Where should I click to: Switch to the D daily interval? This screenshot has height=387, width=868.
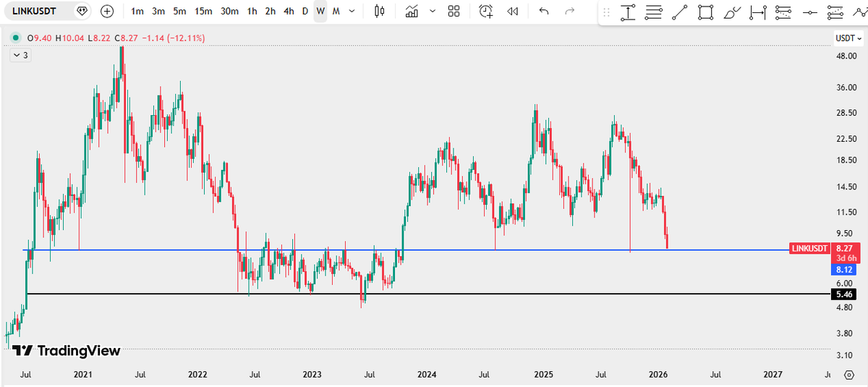(x=305, y=11)
